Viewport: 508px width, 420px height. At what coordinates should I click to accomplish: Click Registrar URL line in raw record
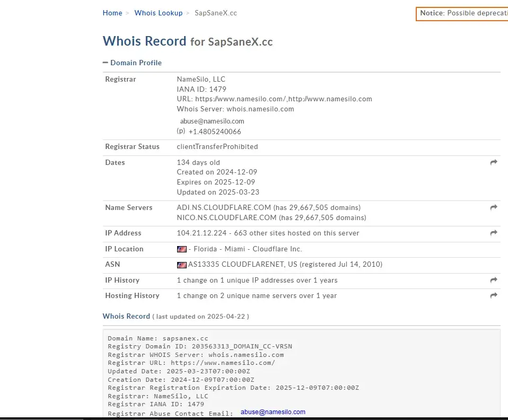tap(191, 363)
